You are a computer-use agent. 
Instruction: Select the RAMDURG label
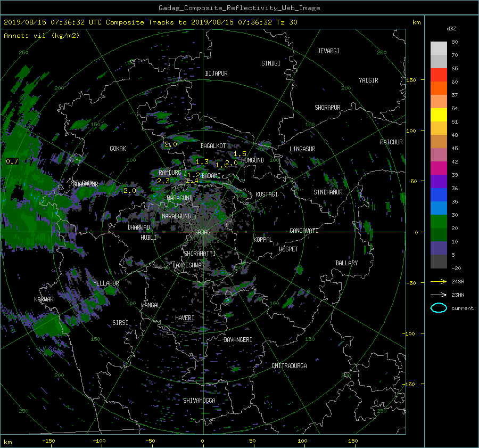click(x=170, y=173)
